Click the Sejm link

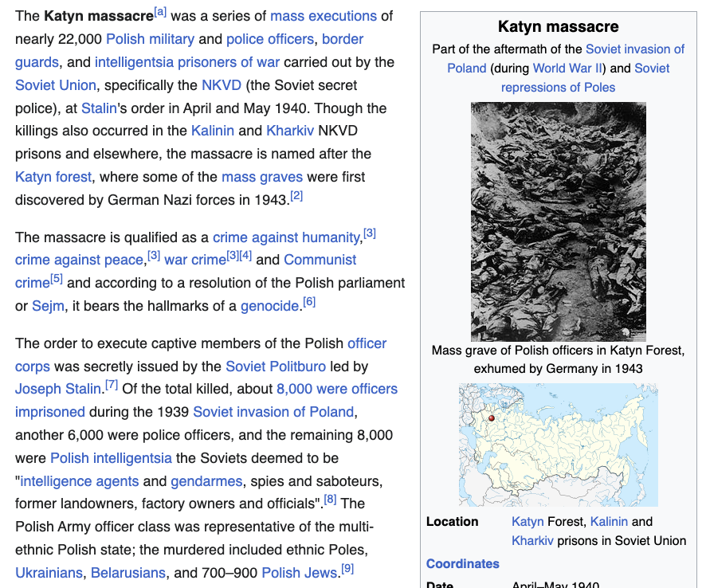coord(48,306)
